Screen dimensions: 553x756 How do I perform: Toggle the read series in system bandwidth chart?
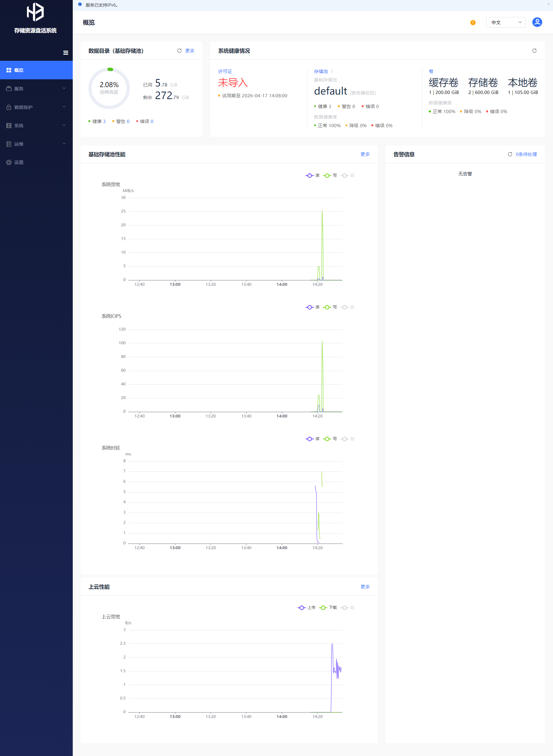click(313, 175)
